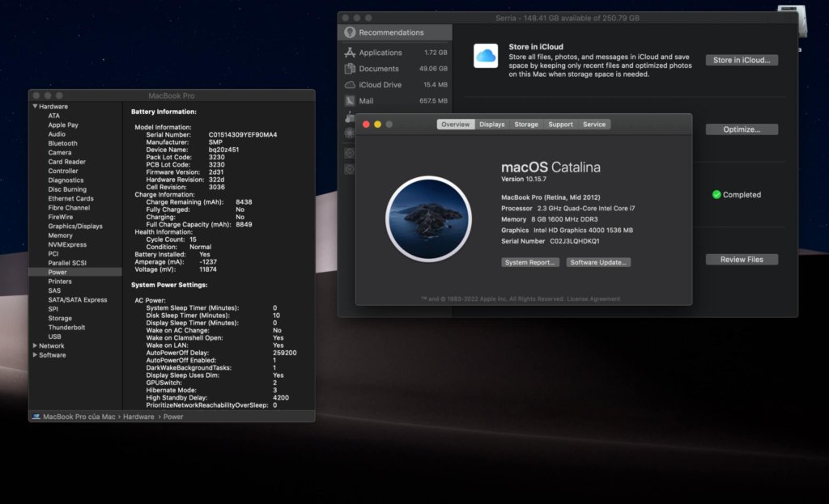Screen dimensions: 829x504
Task: Switch to the Displays tab
Action: point(491,124)
